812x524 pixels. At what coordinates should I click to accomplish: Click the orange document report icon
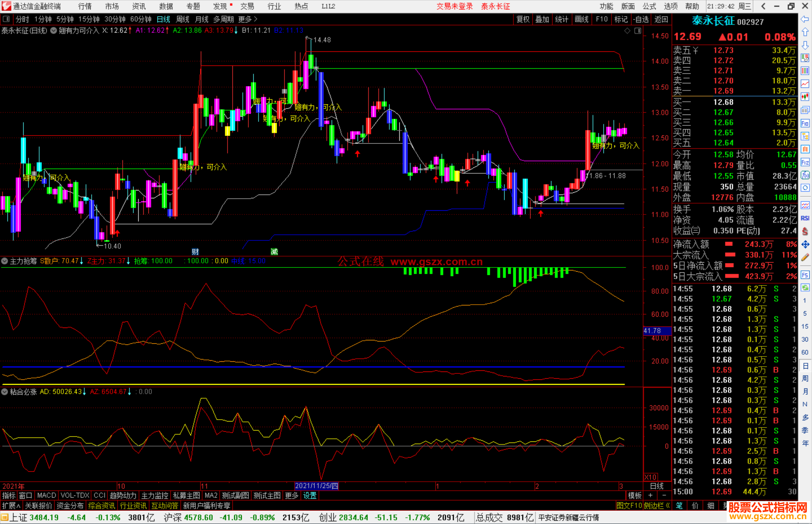point(805,149)
